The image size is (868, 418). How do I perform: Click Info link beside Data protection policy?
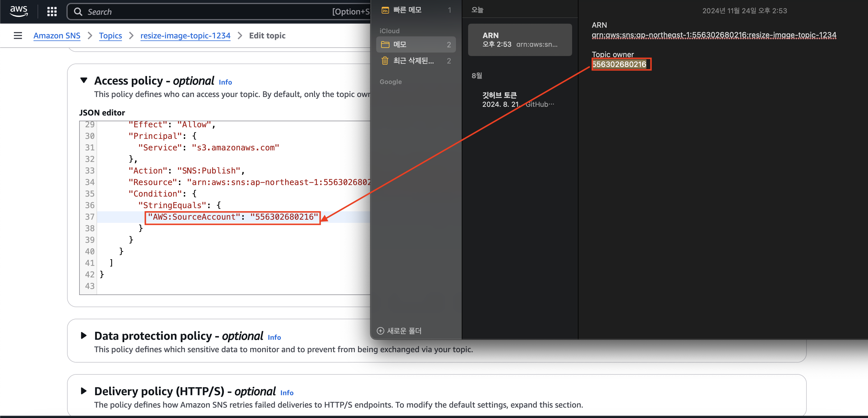pos(274,337)
